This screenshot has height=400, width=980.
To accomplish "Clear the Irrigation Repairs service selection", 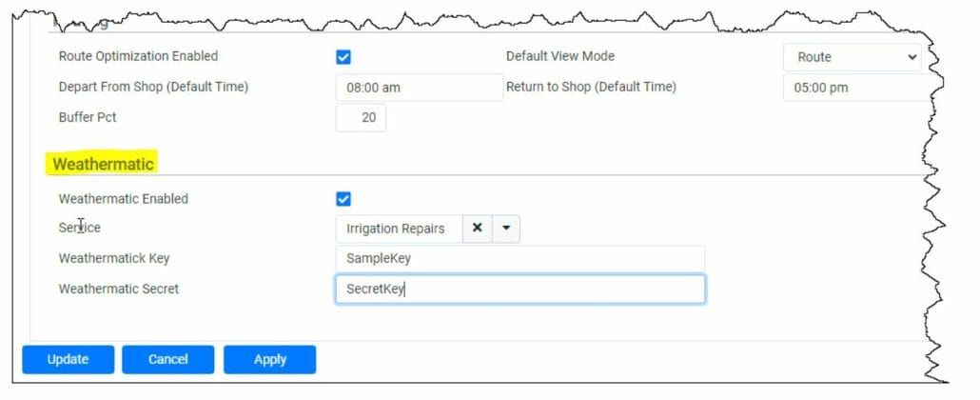I will (478, 229).
